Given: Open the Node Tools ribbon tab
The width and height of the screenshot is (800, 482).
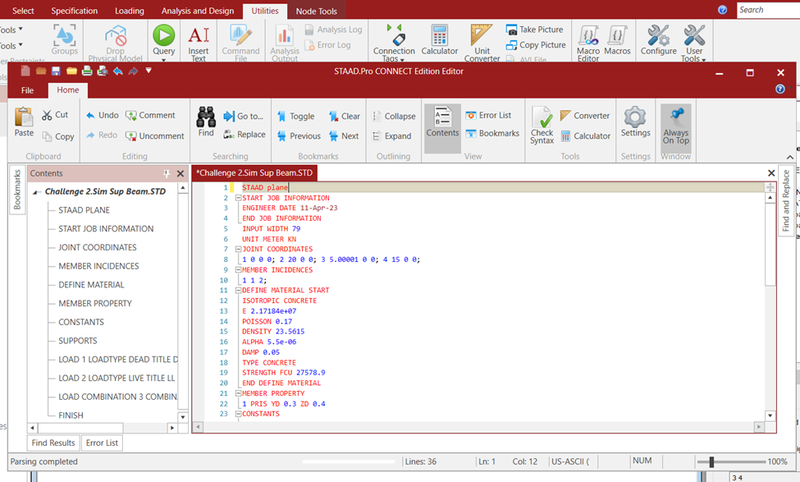Looking at the screenshot, I should coord(316,11).
